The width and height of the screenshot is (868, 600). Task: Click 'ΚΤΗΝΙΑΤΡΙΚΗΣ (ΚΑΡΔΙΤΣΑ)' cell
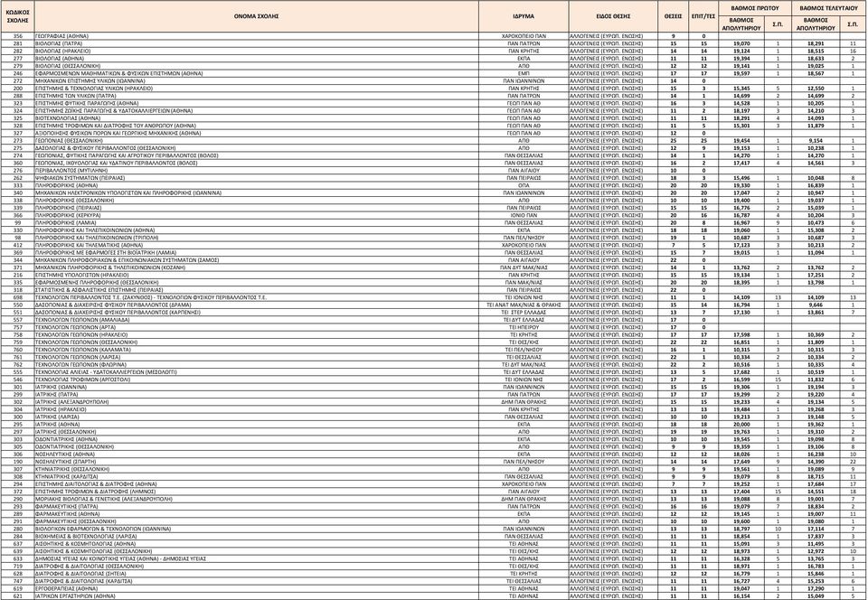256,476
